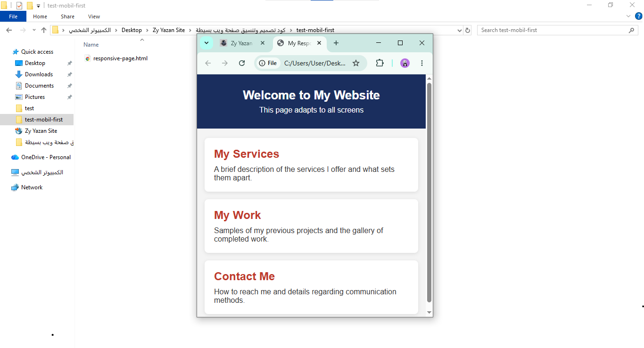Click the My Services heading
Image resolution: width=644 pixels, height=348 pixels.
pos(247,154)
